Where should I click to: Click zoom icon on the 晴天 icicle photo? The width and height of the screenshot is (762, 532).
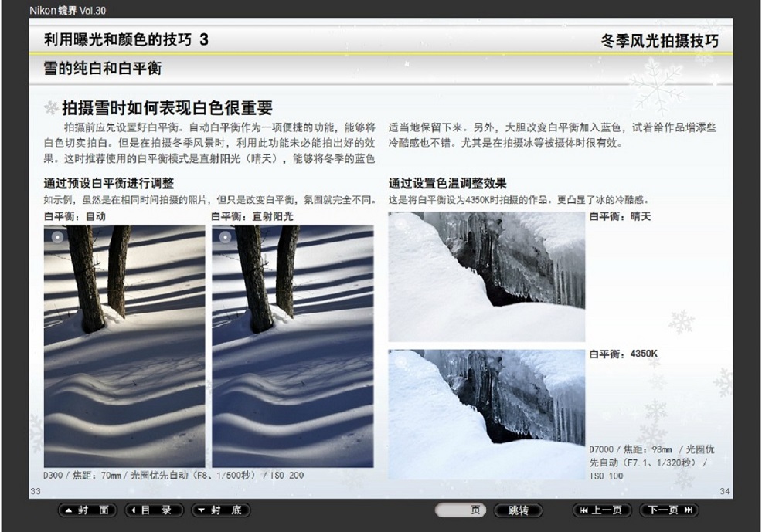(400, 224)
